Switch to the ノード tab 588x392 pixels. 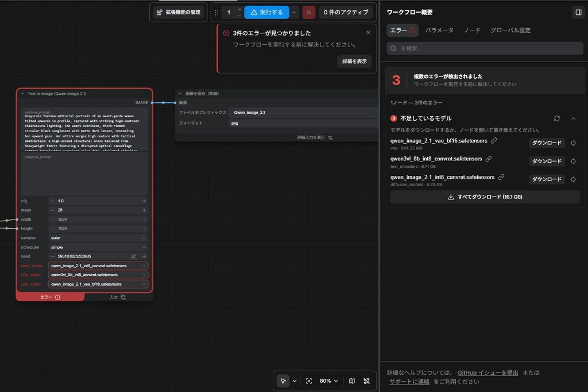(472, 30)
